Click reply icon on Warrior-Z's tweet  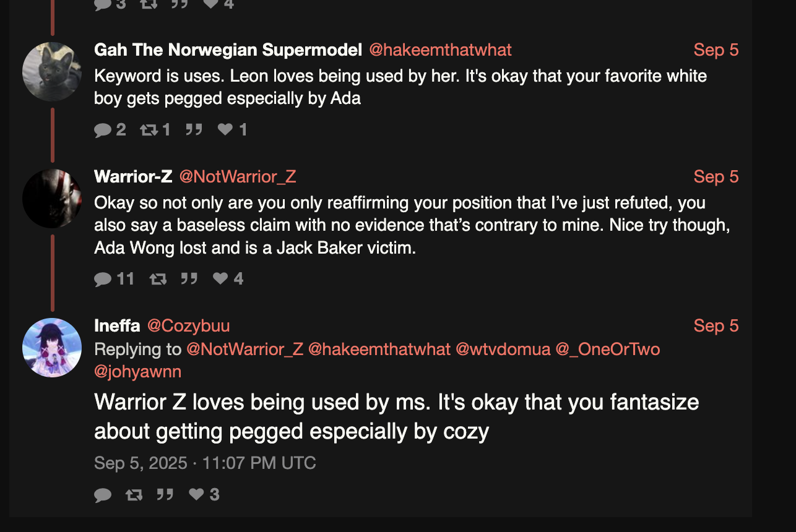(x=102, y=279)
